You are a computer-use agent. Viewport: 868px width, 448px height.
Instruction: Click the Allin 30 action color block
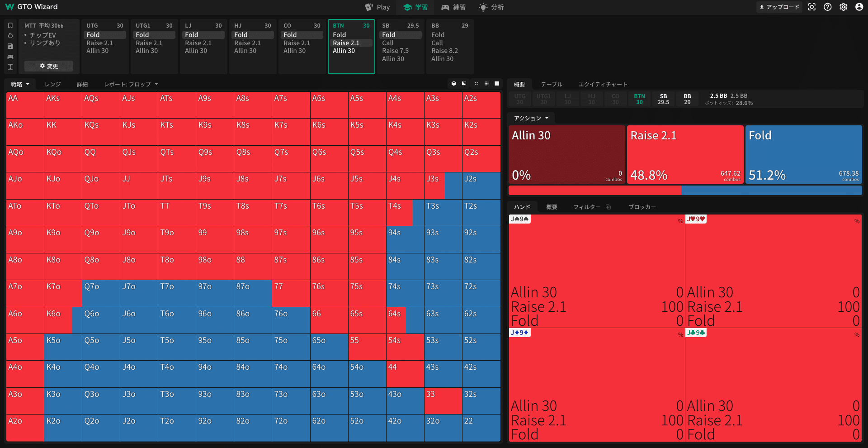click(x=567, y=154)
